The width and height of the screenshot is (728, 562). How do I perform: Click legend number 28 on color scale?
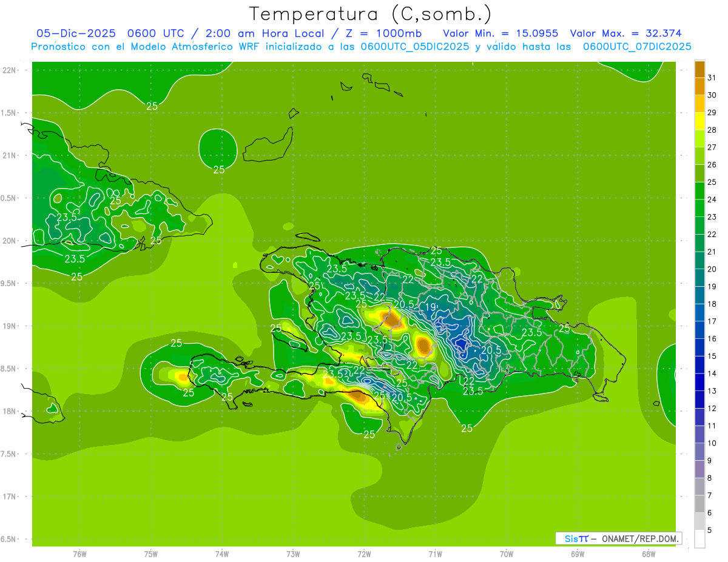(x=712, y=130)
